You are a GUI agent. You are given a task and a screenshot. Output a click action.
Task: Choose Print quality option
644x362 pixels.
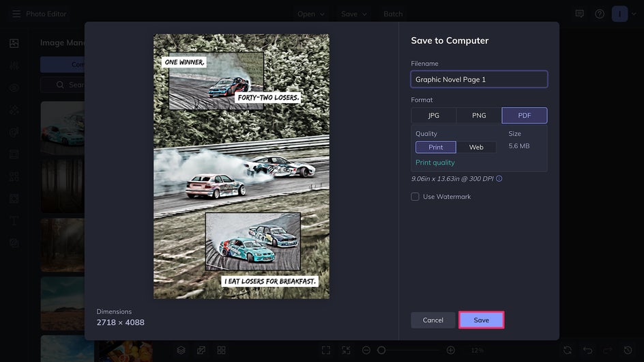point(436,148)
